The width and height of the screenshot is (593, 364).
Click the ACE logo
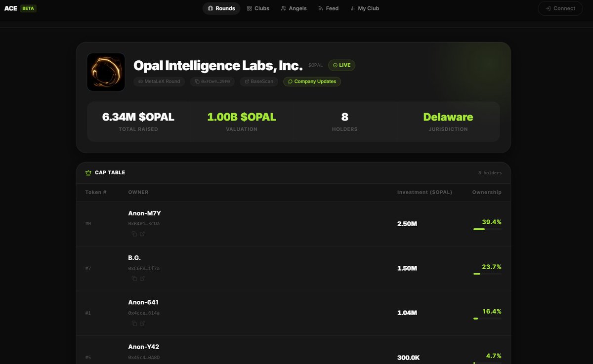(10, 8)
